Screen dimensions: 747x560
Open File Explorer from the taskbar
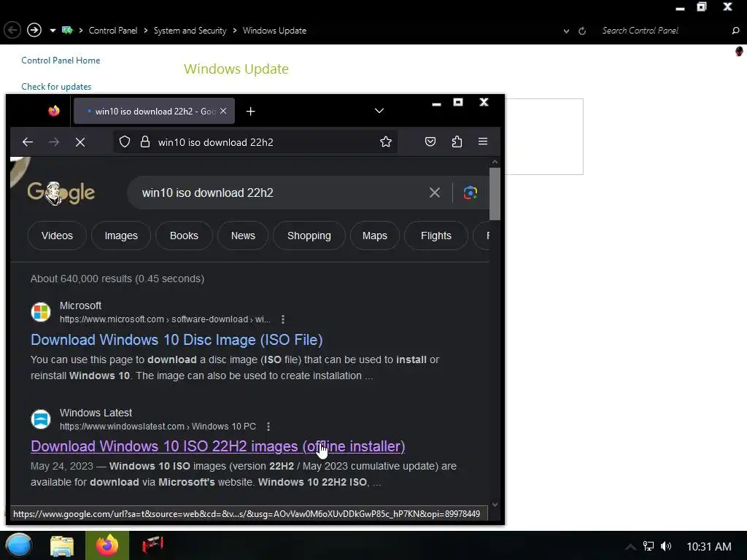pyautogui.click(x=62, y=545)
